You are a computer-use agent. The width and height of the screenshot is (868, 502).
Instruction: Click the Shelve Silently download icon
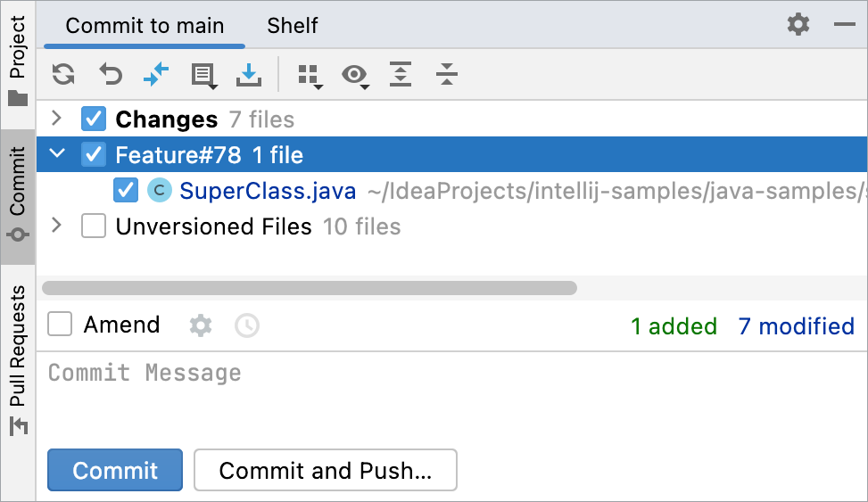tap(249, 75)
